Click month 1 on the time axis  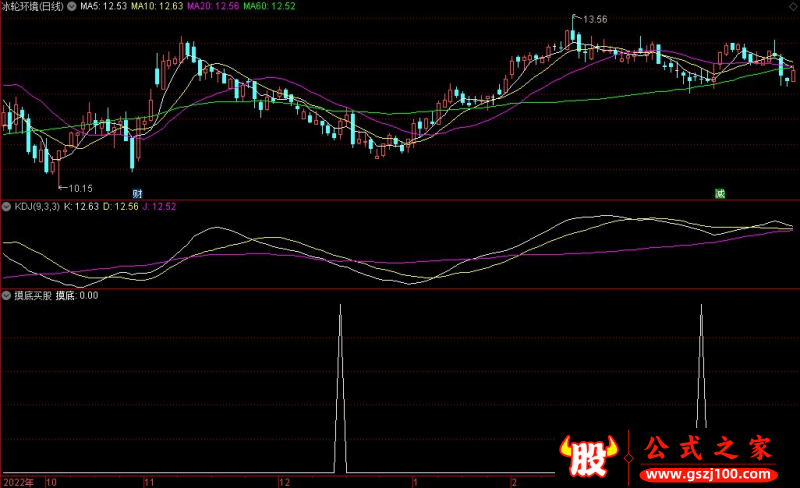(x=415, y=482)
